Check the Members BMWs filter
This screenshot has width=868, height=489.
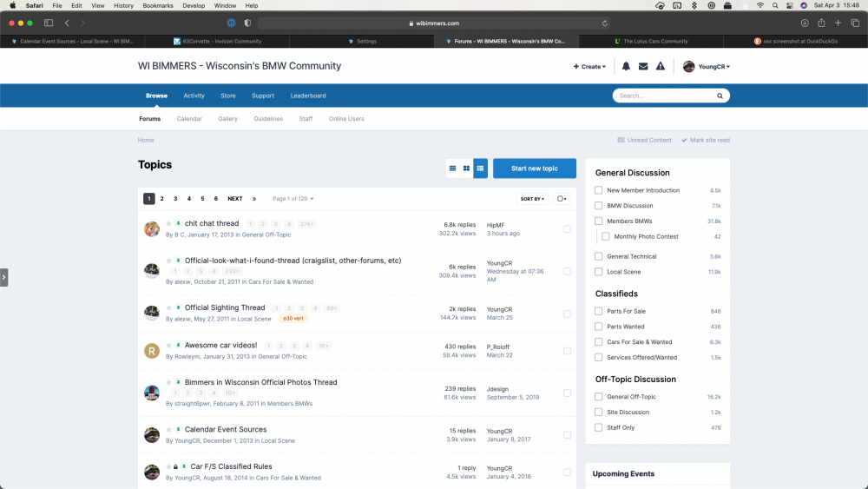pos(598,221)
